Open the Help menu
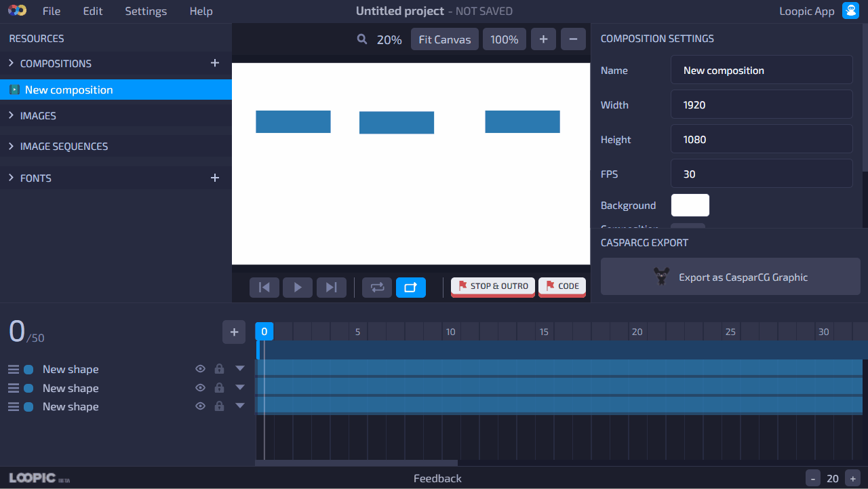The image size is (868, 489). tap(201, 11)
